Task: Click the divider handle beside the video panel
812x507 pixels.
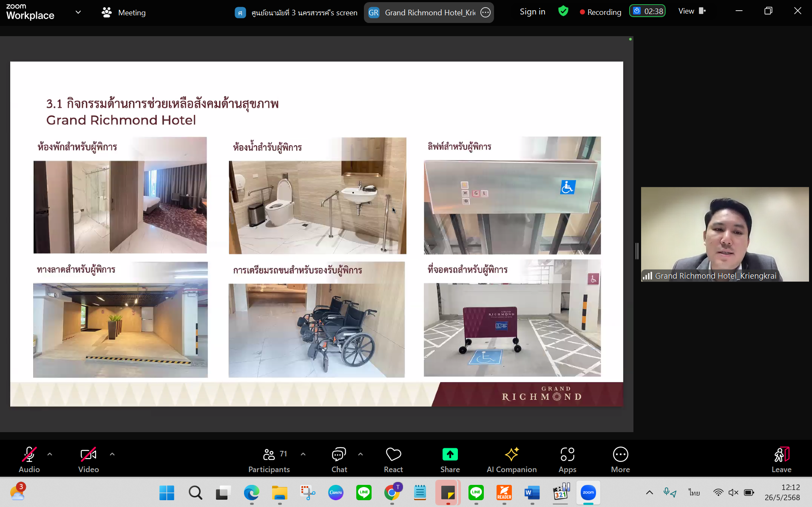Action: coord(637,251)
